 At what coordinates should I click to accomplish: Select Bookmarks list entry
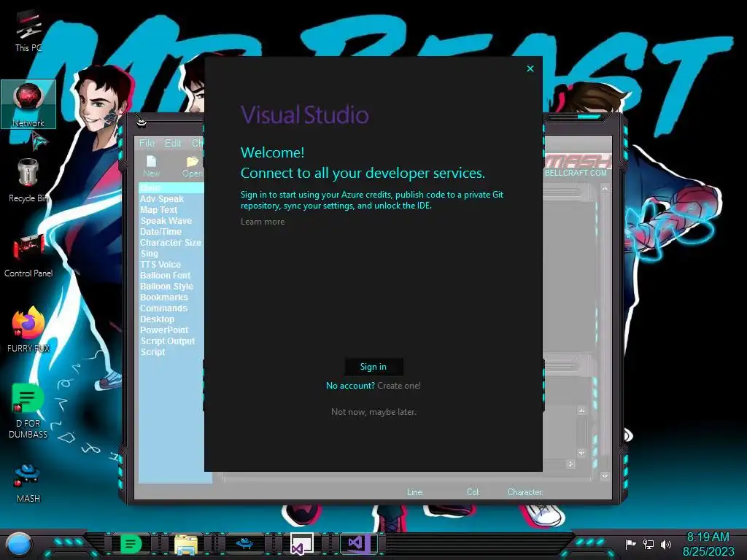pos(164,297)
